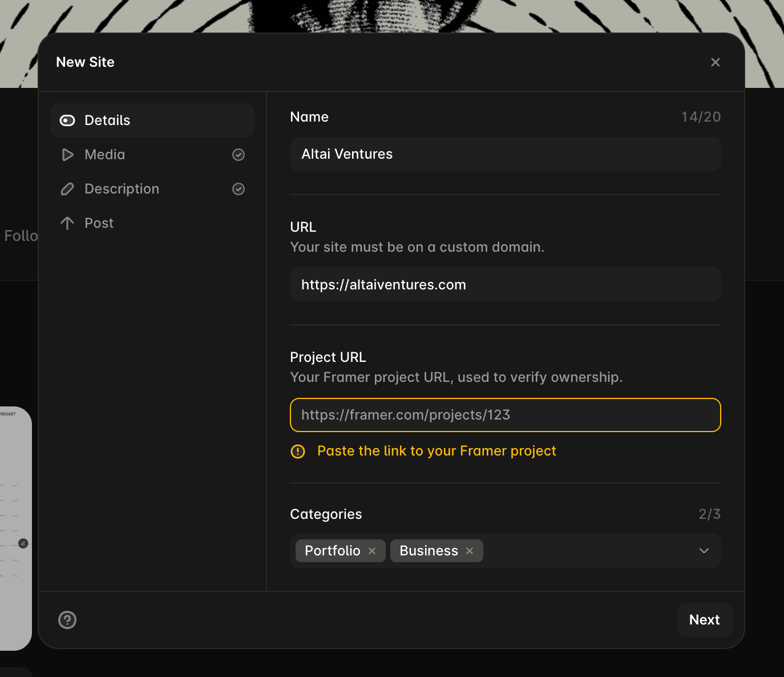Image resolution: width=784 pixels, height=677 pixels.
Task: Remove the Business category tag
Action: click(x=470, y=551)
